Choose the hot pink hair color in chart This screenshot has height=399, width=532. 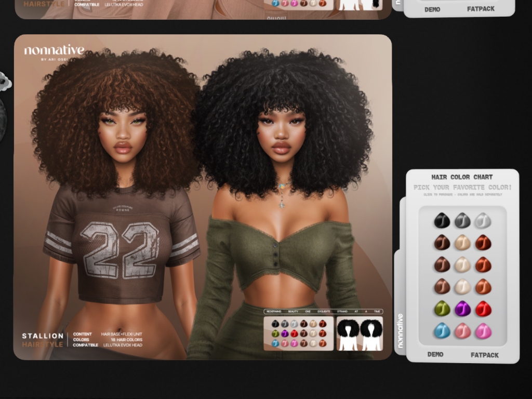(x=483, y=330)
